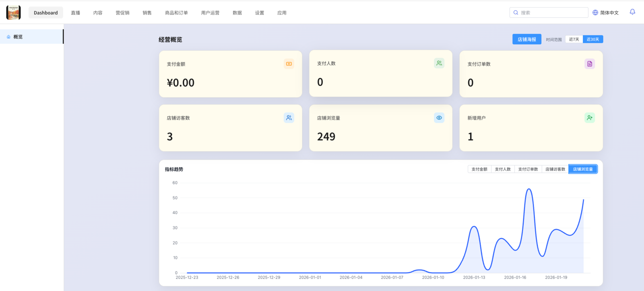Open the 营促销 navigation menu
This screenshot has width=644, height=291.
122,13
